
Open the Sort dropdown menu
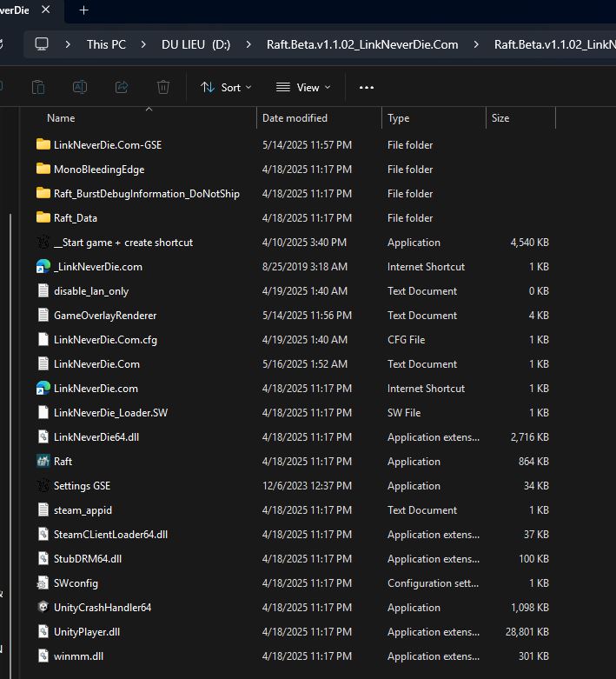coord(226,87)
